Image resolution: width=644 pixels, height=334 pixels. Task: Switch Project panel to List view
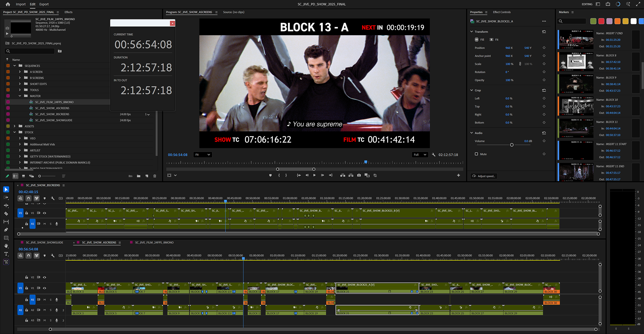pos(15,176)
